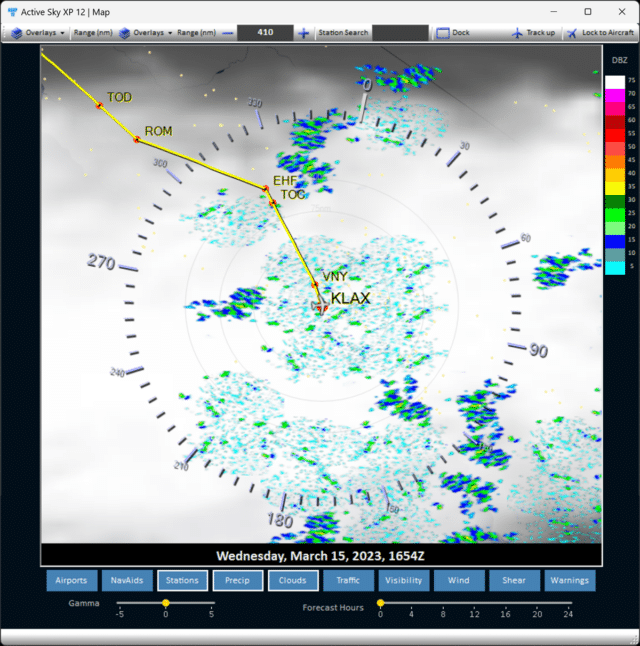Click the ROM waypoint on the route
Screen dimensions: 640x646
click(x=137, y=139)
